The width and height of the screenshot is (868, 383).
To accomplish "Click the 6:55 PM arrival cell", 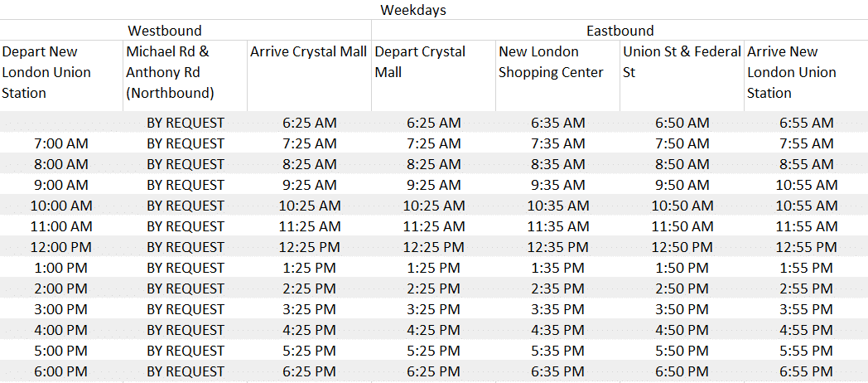I will point(807,372).
